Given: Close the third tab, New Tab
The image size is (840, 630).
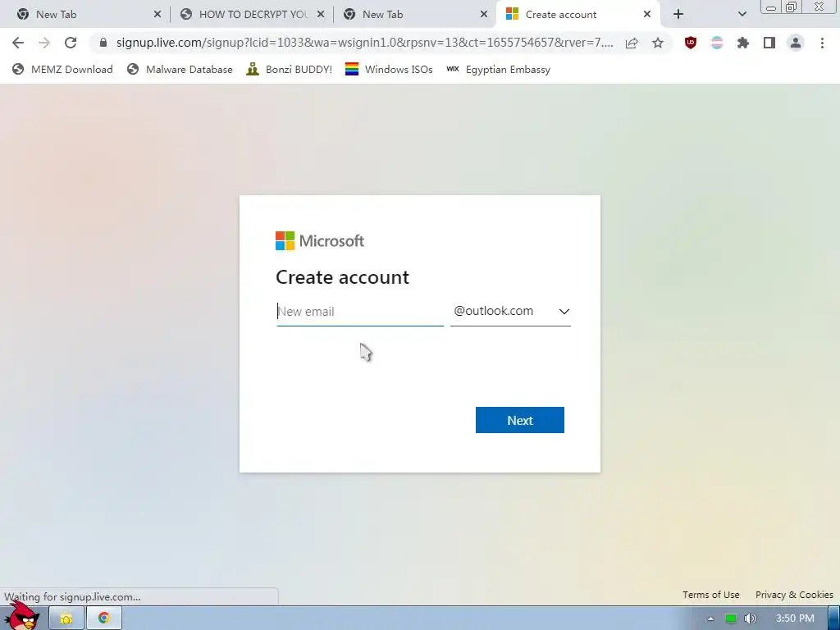Looking at the screenshot, I should [484, 15].
